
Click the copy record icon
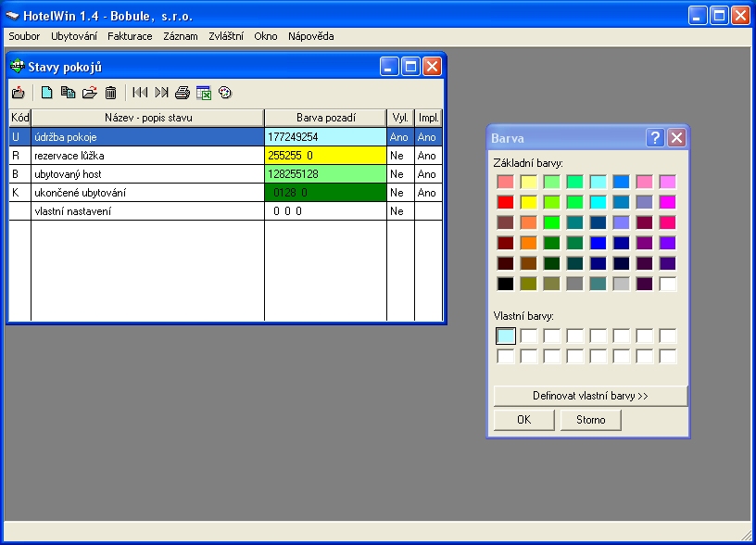(x=68, y=93)
